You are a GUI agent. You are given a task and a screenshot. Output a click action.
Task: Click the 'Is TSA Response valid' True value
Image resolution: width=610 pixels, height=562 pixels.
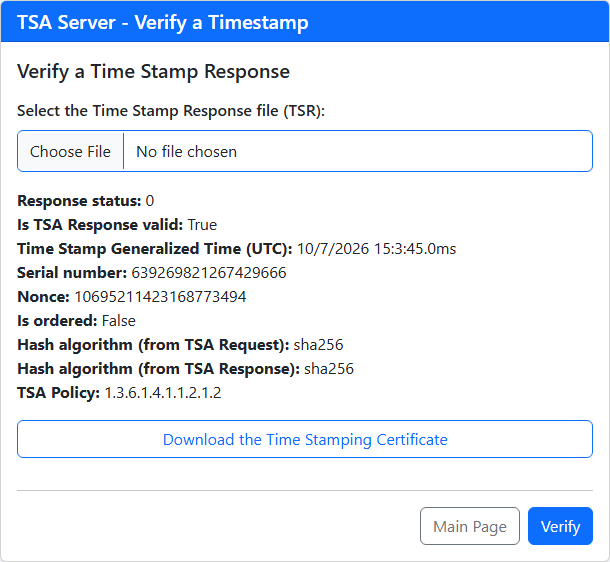[x=202, y=225]
